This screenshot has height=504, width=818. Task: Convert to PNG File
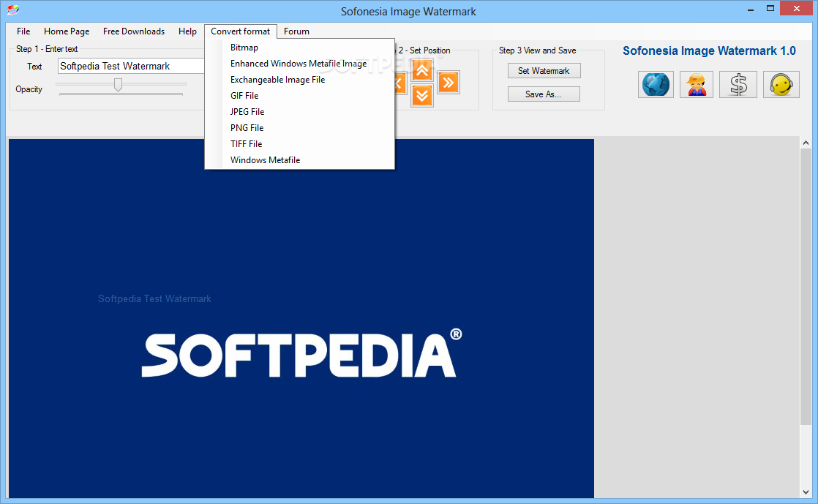300,128
